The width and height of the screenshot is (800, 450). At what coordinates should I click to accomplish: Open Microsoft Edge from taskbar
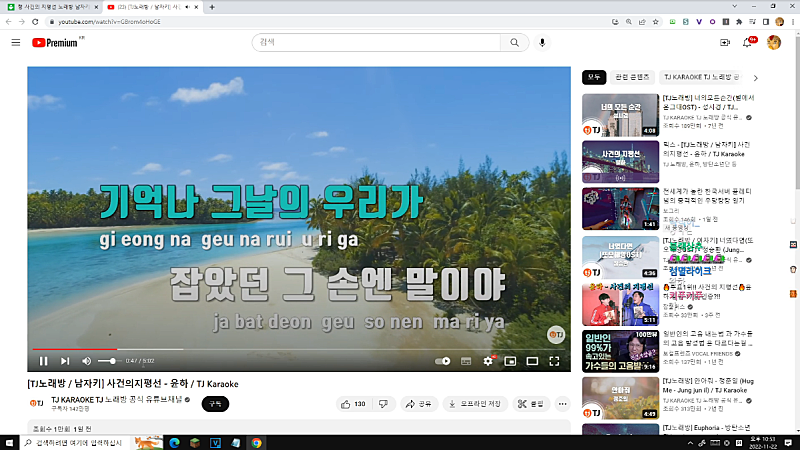[174, 443]
